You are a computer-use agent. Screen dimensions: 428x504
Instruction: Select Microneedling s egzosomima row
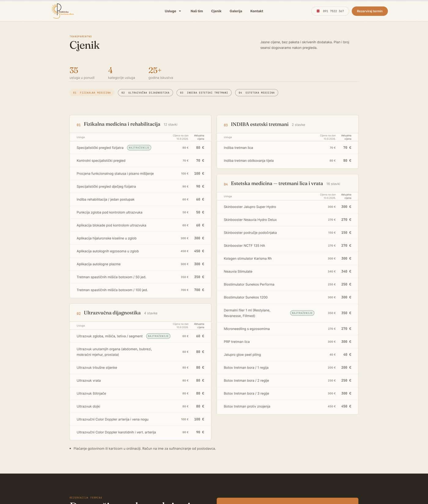[x=287, y=329]
